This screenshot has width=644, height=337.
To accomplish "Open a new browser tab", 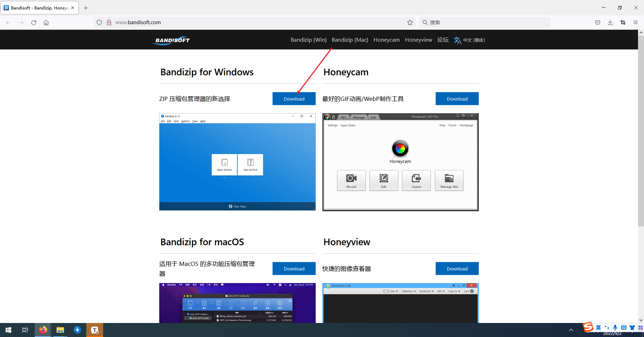I will [x=86, y=8].
